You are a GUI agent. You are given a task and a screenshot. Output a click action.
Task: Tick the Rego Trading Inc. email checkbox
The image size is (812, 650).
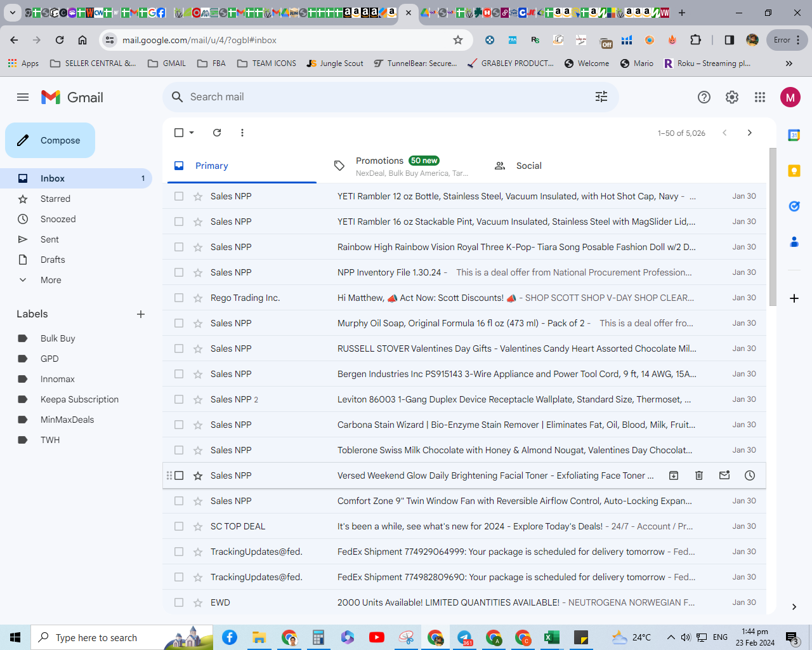pyautogui.click(x=179, y=298)
